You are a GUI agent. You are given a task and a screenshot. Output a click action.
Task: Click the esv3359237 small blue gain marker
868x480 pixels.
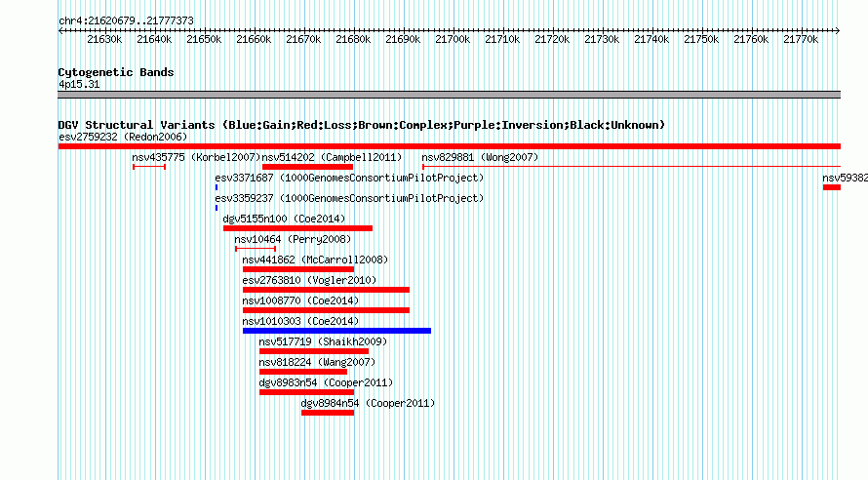click(217, 208)
